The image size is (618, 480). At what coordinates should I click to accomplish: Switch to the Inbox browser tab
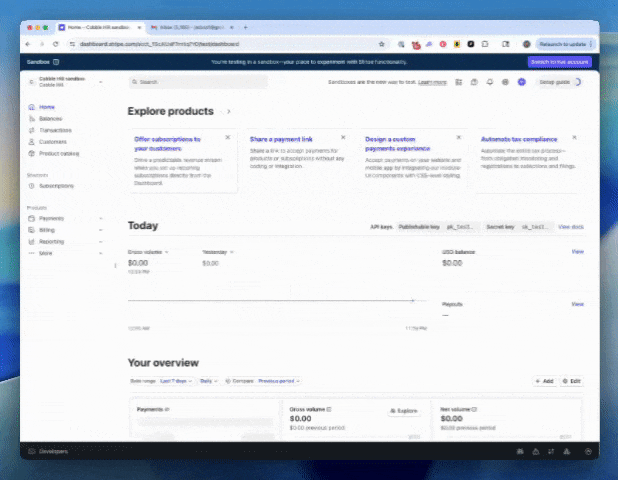tap(191, 27)
